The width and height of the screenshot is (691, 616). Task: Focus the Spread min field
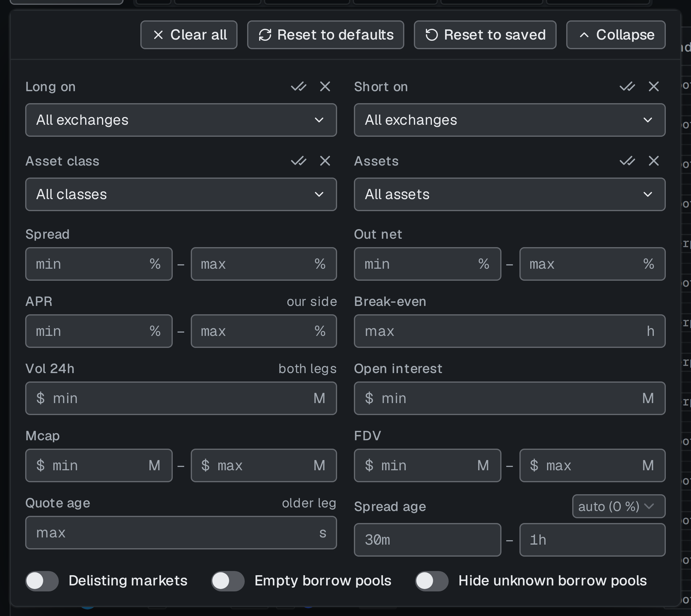tap(99, 264)
